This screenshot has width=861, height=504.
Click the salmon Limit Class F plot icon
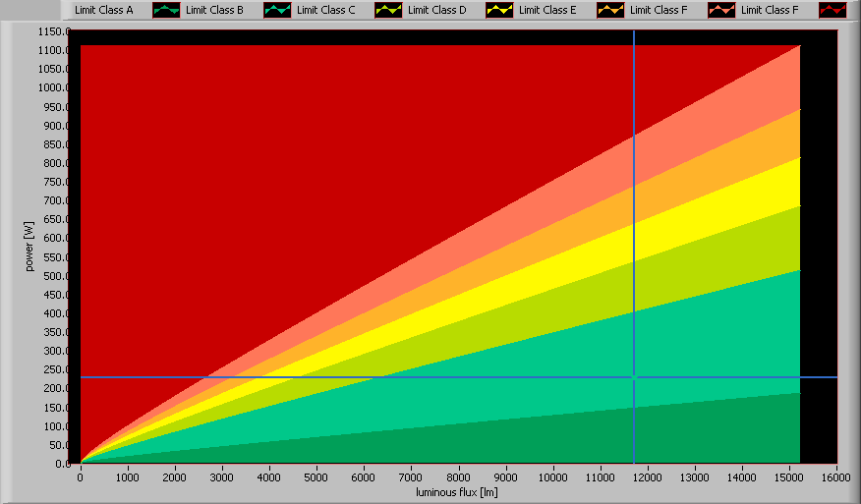(721, 10)
